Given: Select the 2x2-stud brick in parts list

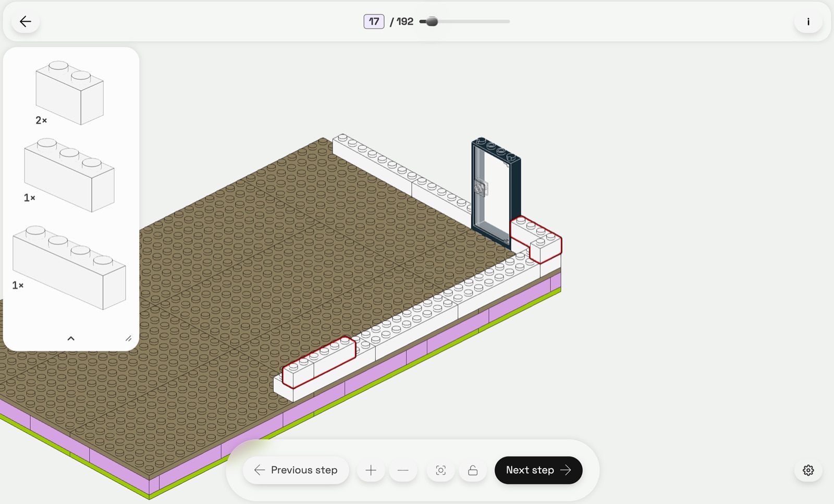Looking at the screenshot, I should (x=69, y=93).
